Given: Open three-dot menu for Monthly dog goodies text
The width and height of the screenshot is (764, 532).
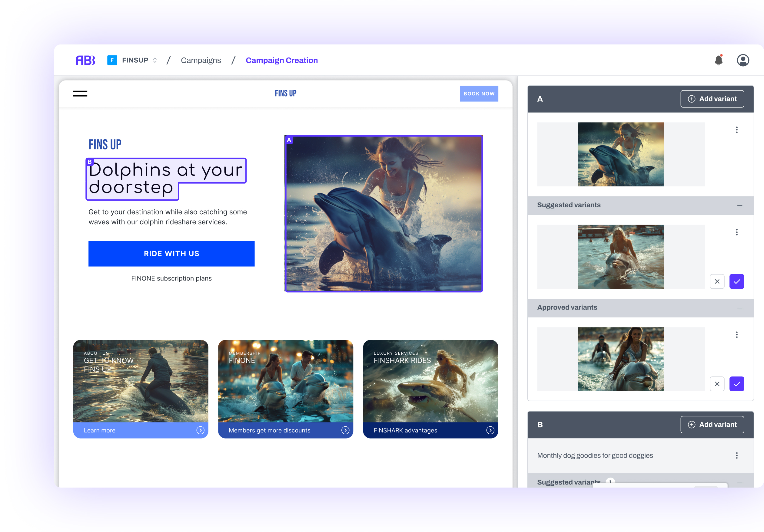Looking at the screenshot, I should tap(736, 455).
